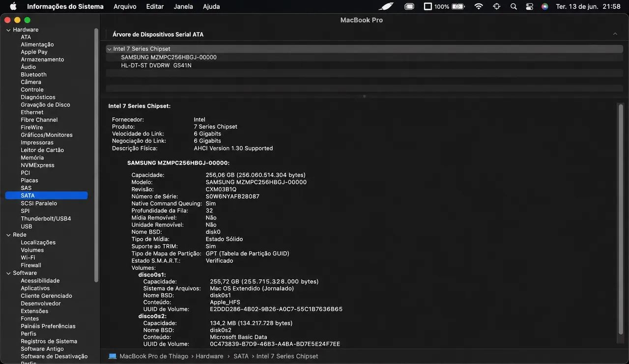Click MacBook Pro de Thiago in path bar

coord(154,356)
